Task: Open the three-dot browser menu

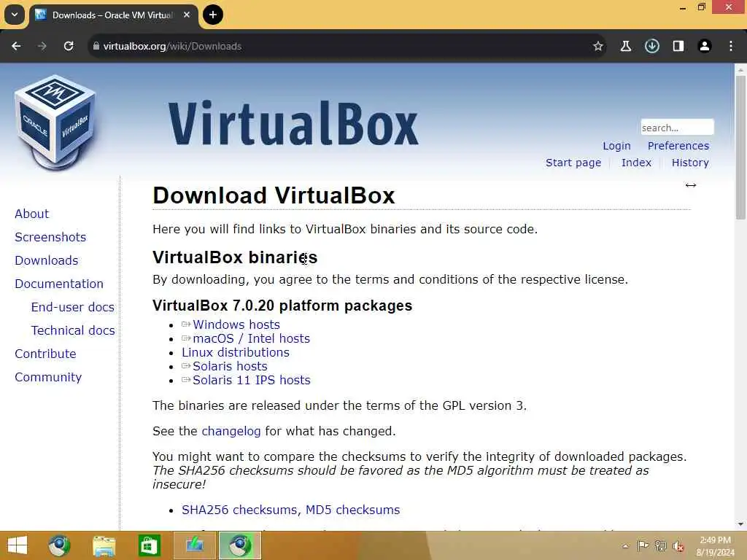Action: (731, 46)
